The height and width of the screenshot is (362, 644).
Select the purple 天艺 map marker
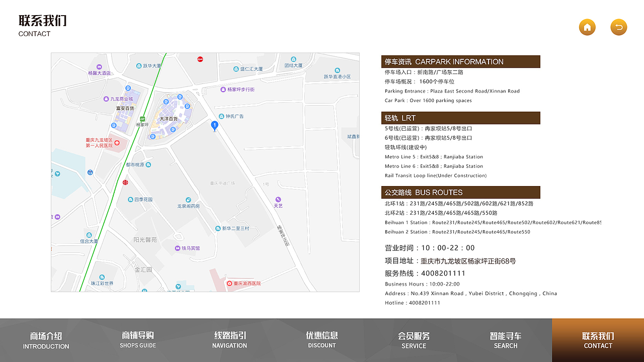pos(277,200)
